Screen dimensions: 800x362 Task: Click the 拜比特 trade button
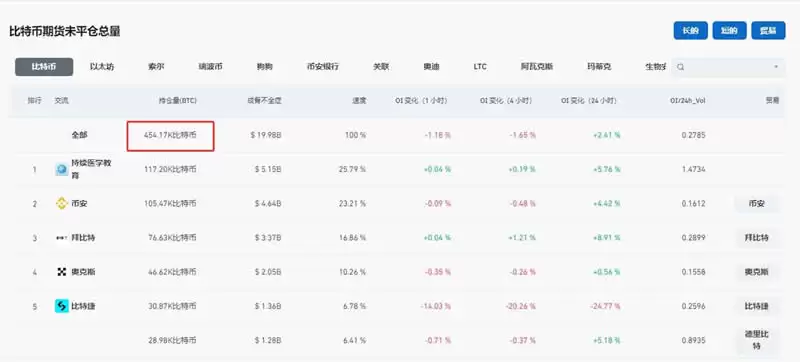[x=757, y=238]
